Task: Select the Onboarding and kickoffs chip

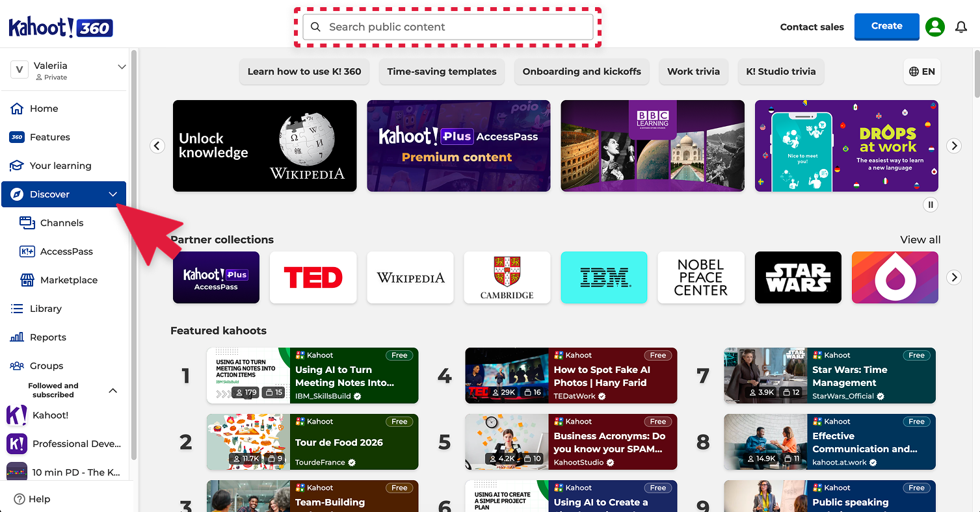Action: pos(582,71)
